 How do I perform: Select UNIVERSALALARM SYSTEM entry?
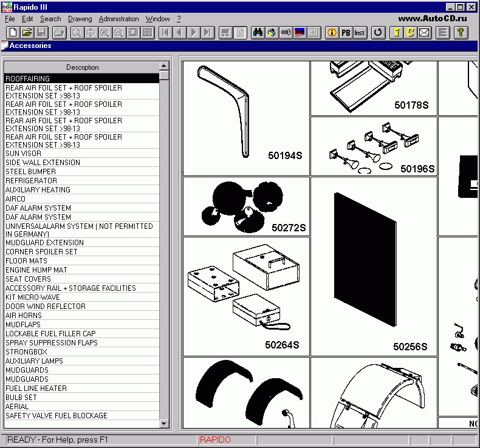coord(82,230)
